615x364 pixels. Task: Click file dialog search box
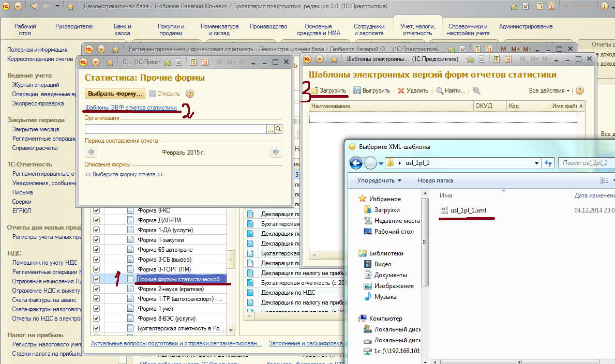[587, 163]
